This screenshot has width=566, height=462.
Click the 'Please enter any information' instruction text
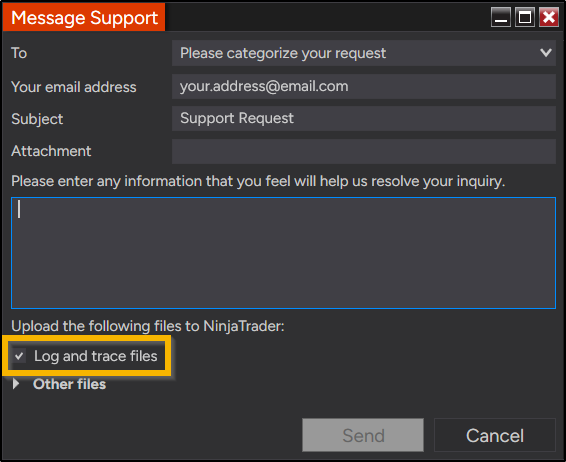pyautogui.click(x=258, y=181)
